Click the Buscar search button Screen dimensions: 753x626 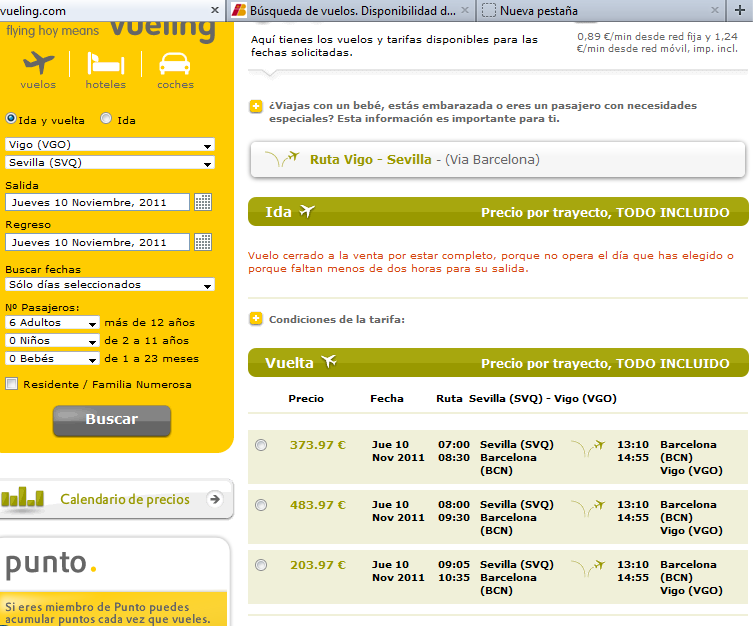pos(111,420)
